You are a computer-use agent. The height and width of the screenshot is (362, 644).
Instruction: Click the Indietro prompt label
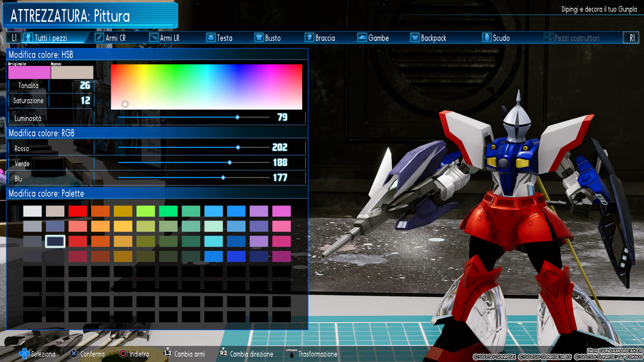pyautogui.click(x=139, y=354)
